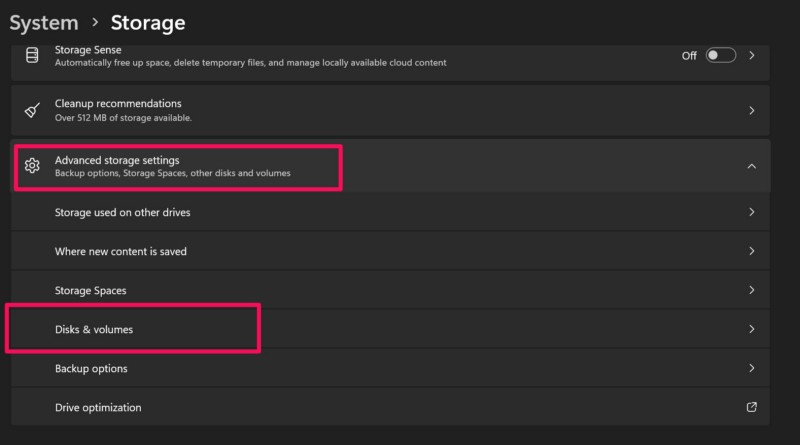Click the Cleanup recommendations broom icon

[31, 110]
